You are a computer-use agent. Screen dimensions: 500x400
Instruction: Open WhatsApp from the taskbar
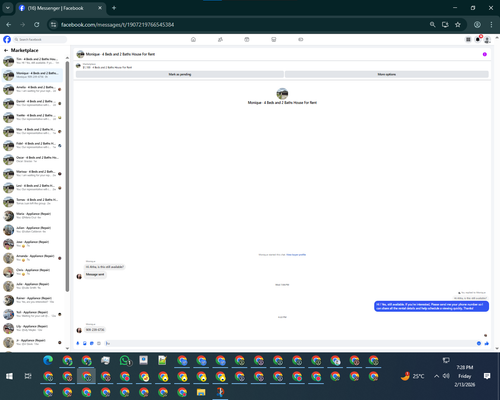(125, 360)
